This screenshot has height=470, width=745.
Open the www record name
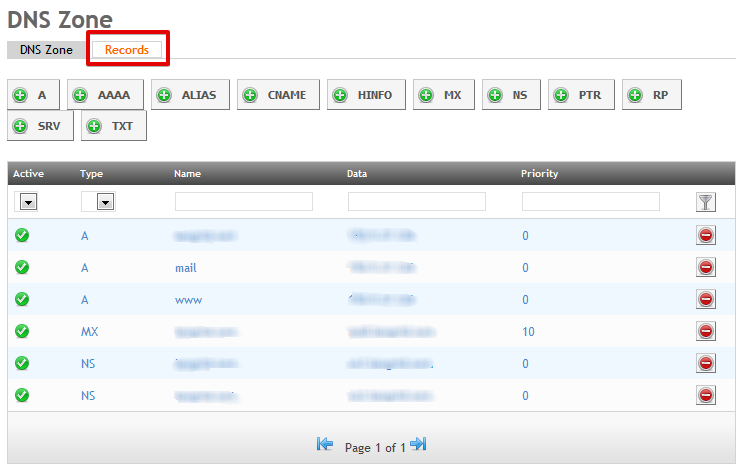pyautogui.click(x=189, y=300)
